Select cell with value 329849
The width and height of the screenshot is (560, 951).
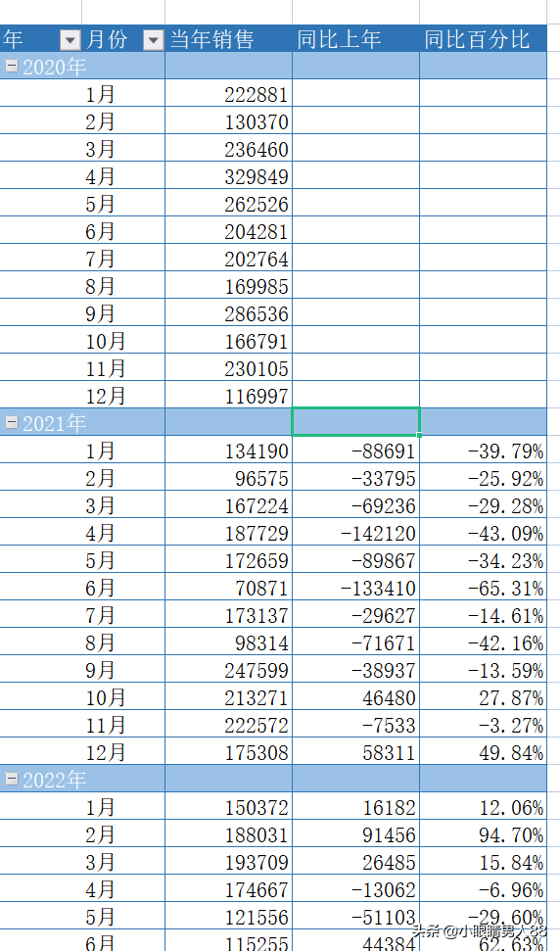pos(228,176)
